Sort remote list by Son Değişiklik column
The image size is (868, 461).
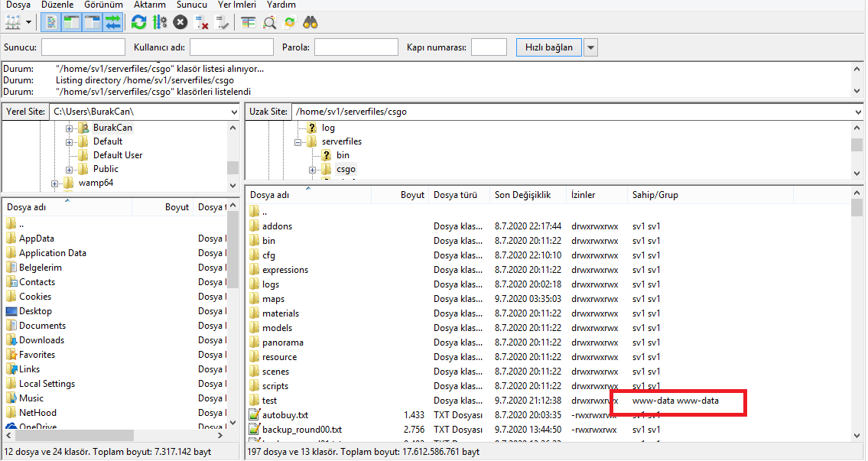pos(528,195)
